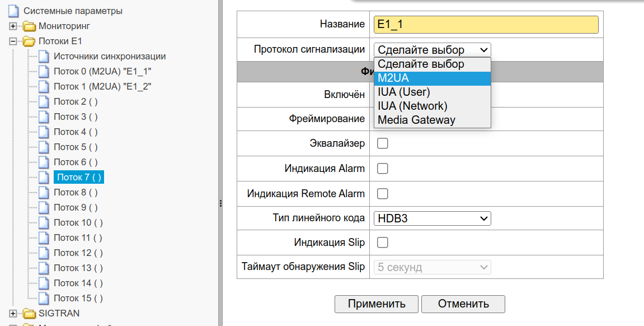Viewport: 644px width, 326px height.
Task: Click the vertical panel splitter handle
Action: pyautogui.click(x=220, y=203)
